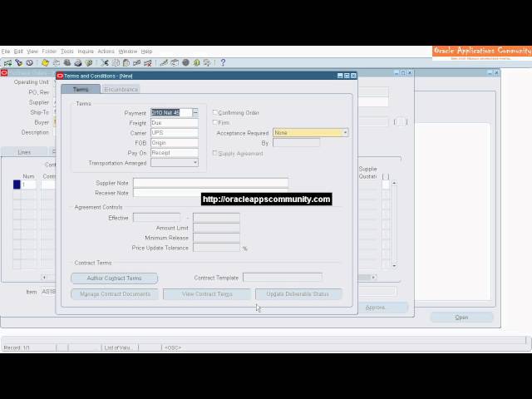This screenshot has height=399, width=532.
Task: Click the Show Navigator toolbar icon
Action: 30,63
